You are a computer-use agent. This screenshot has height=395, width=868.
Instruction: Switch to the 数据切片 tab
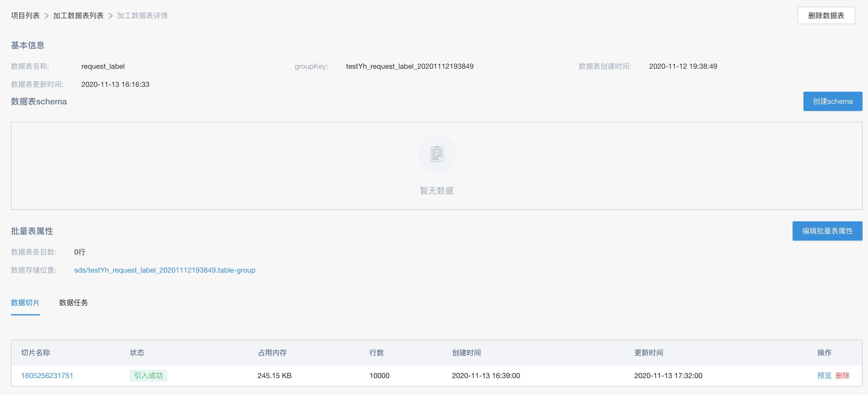coord(25,302)
